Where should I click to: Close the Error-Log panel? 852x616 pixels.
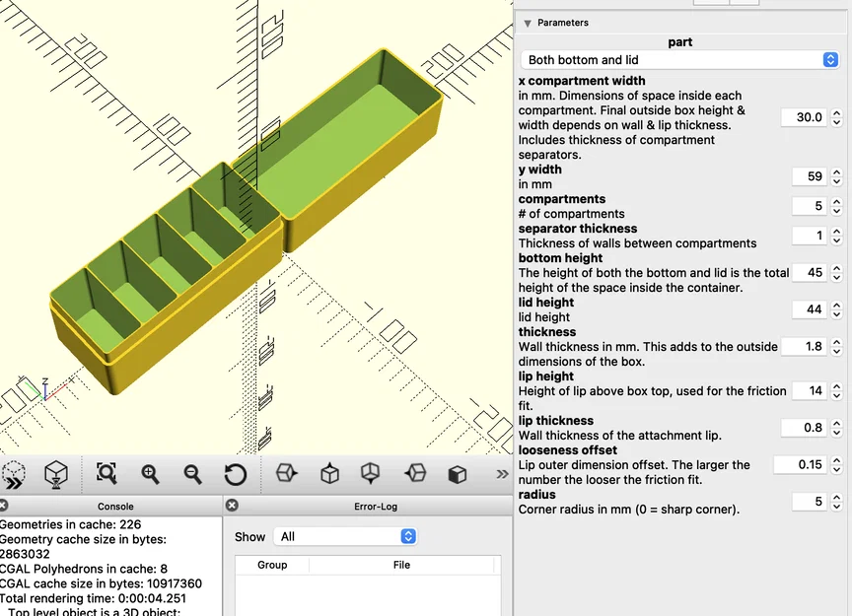coord(231,506)
